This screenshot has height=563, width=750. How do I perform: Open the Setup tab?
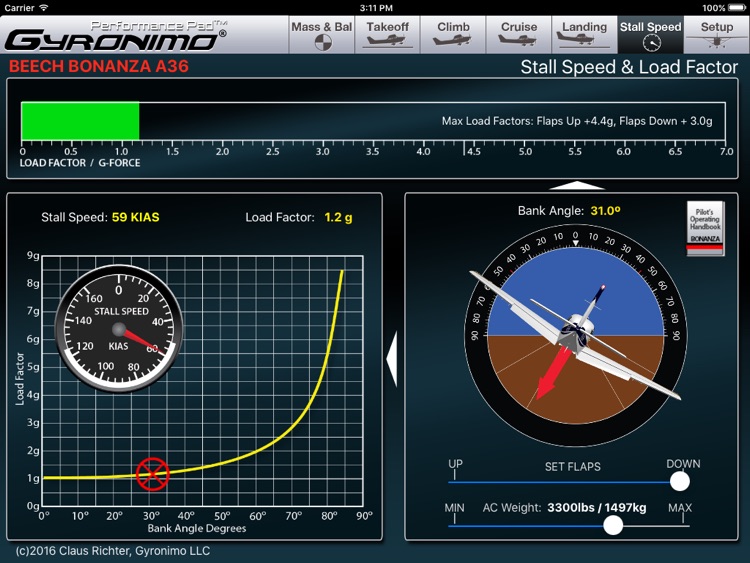click(x=717, y=34)
